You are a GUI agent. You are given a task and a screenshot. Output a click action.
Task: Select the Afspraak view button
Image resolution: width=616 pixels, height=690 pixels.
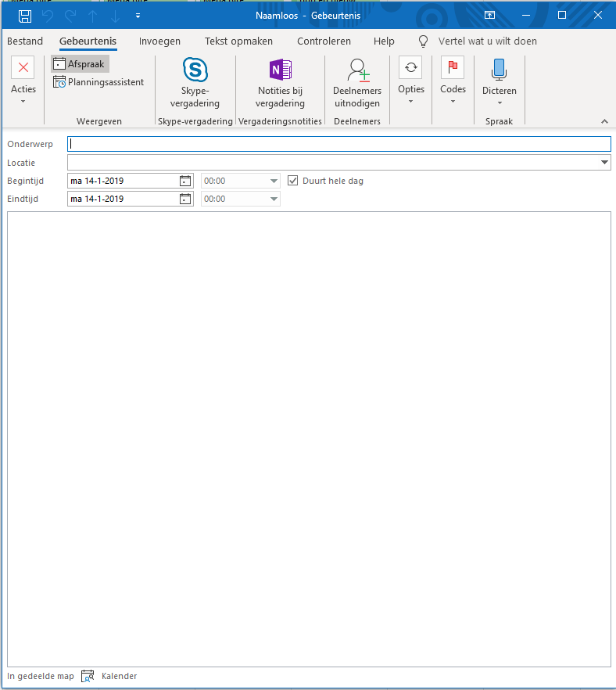point(80,64)
